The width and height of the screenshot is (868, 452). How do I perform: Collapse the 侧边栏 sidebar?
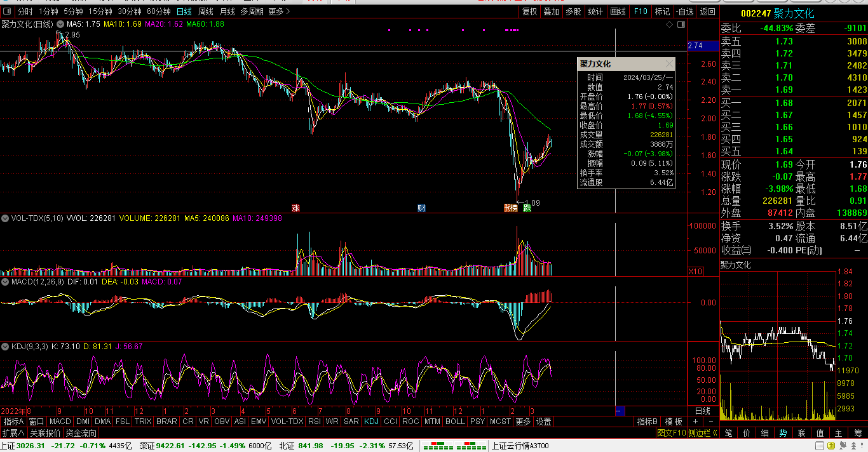(703, 433)
